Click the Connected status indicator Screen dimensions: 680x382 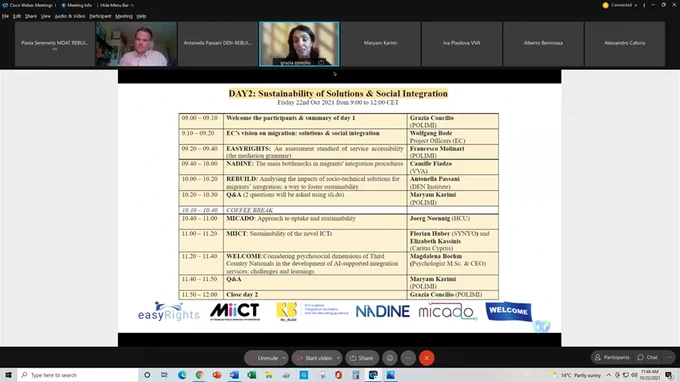click(620, 5)
